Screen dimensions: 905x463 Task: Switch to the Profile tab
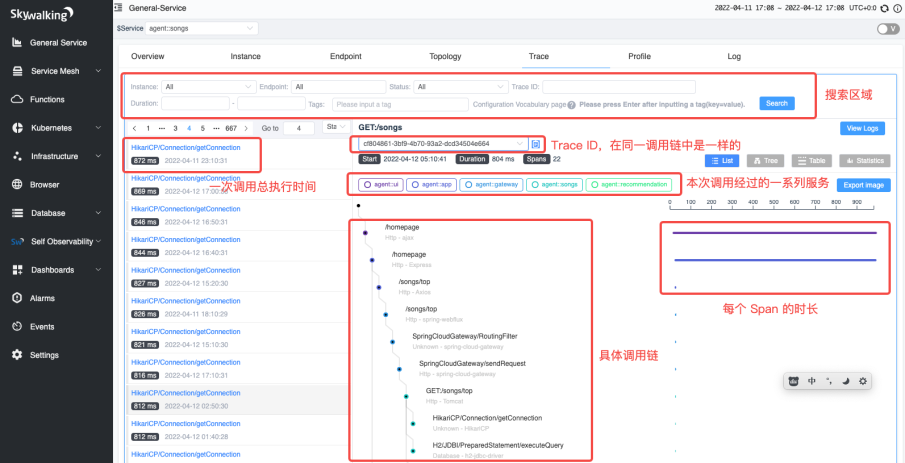coord(639,57)
